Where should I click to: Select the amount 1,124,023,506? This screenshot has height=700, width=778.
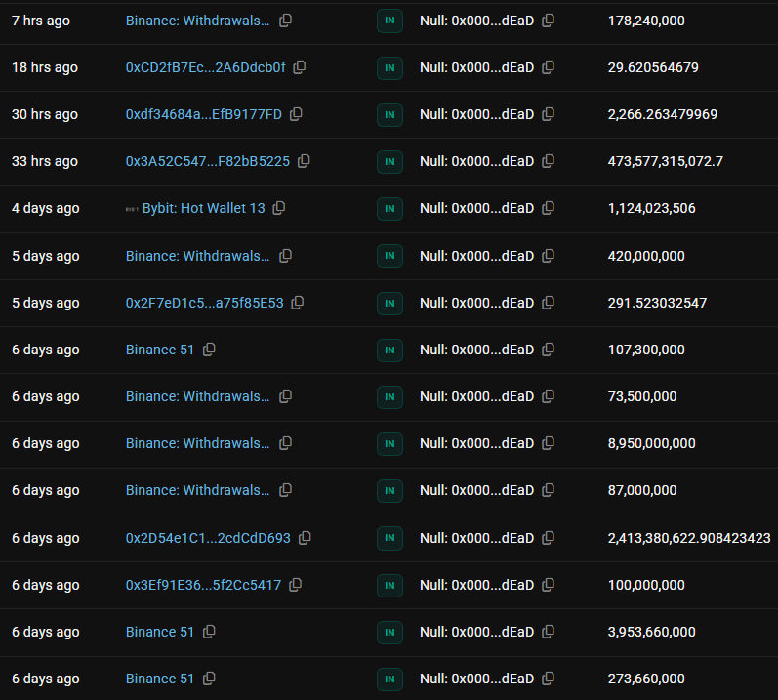click(x=651, y=208)
